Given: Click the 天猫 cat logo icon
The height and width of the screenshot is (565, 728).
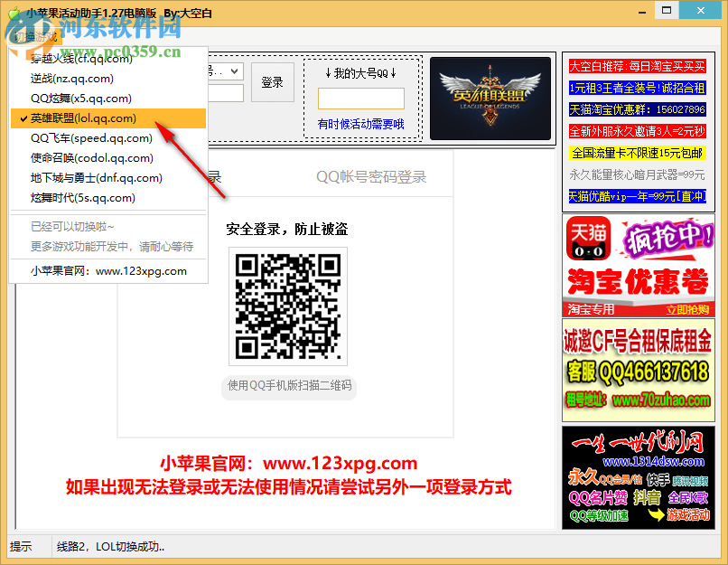Looking at the screenshot, I should (x=589, y=239).
